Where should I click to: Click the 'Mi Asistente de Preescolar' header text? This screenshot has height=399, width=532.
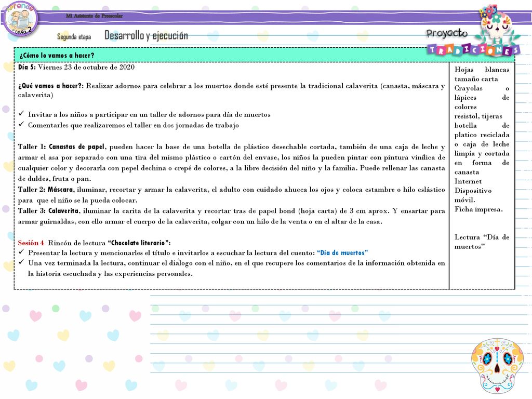click(95, 16)
